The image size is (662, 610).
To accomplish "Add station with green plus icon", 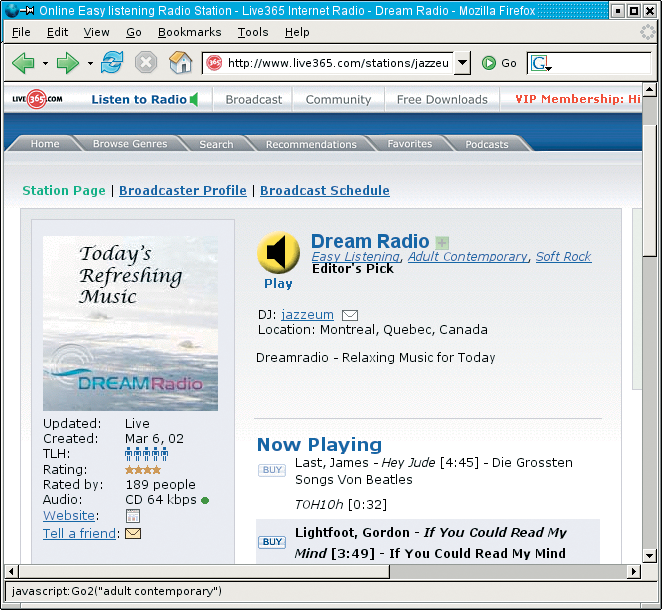I will [442, 243].
